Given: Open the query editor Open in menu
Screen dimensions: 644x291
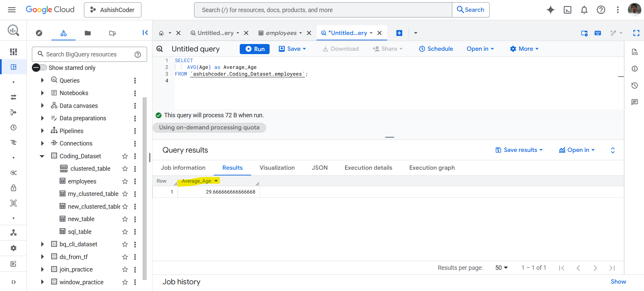Looking at the screenshot, I should point(480,49).
